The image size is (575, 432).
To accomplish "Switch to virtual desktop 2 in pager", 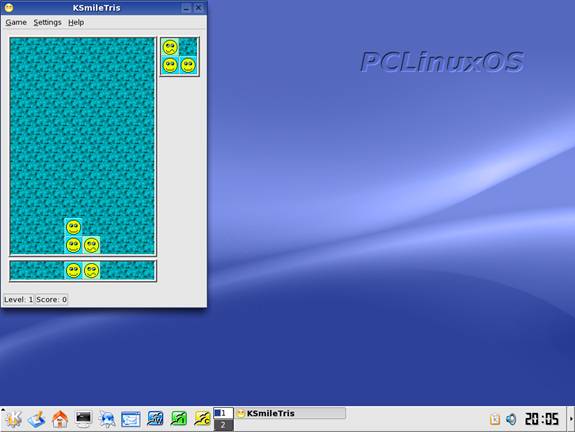I will click(223, 425).
